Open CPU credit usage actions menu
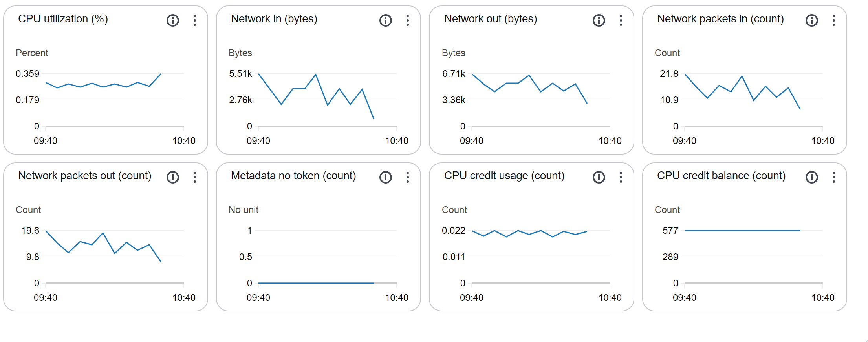Image resolution: width=868 pixels, height=342 pixels. point(621,177)
